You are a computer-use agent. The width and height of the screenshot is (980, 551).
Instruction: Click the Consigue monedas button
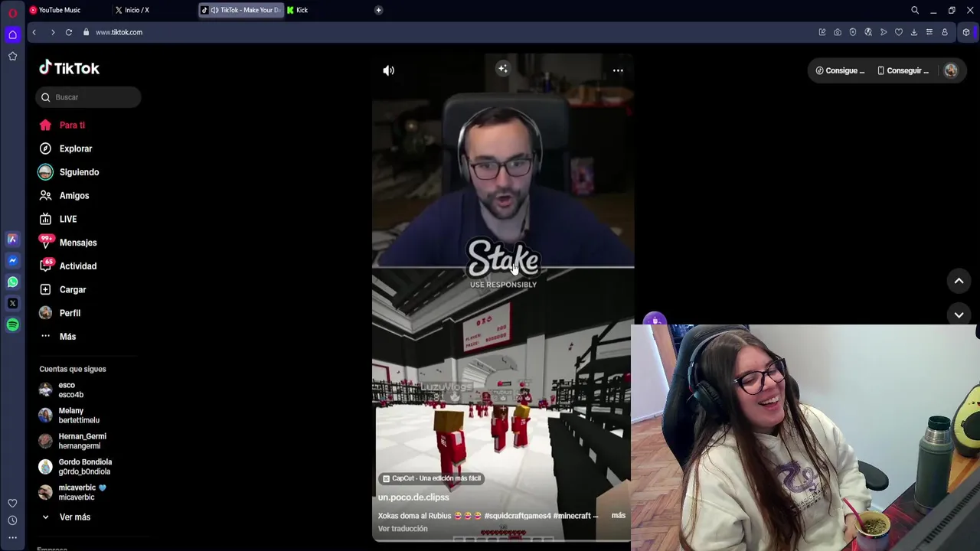840,70
